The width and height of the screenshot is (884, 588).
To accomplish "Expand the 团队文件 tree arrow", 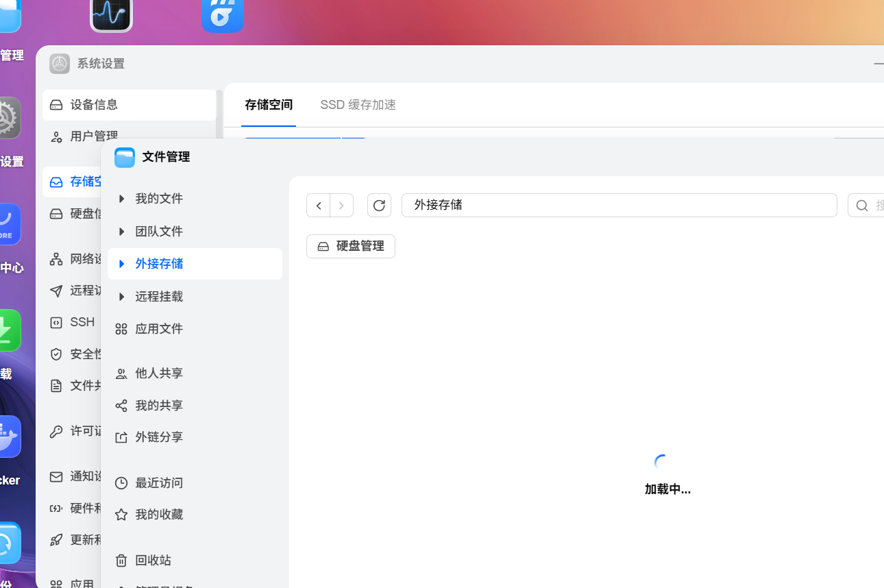I will tap(121, 232).
